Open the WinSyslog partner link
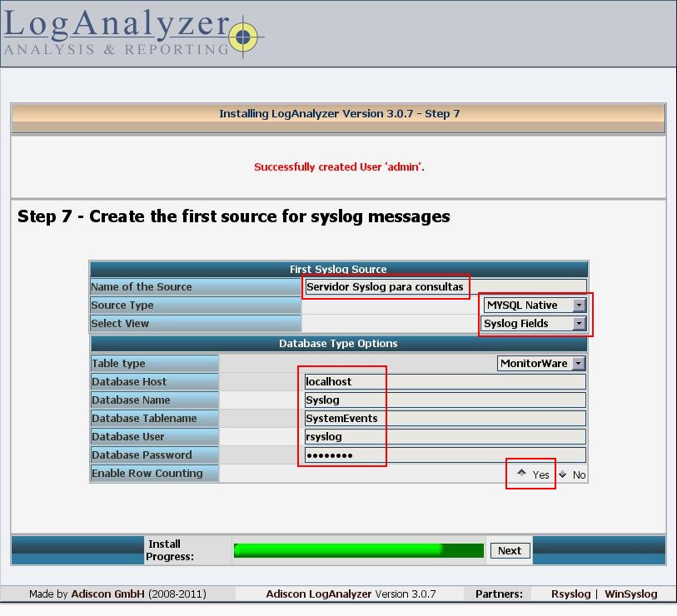The width and height of the screenshot is (677, 616). 630,594
